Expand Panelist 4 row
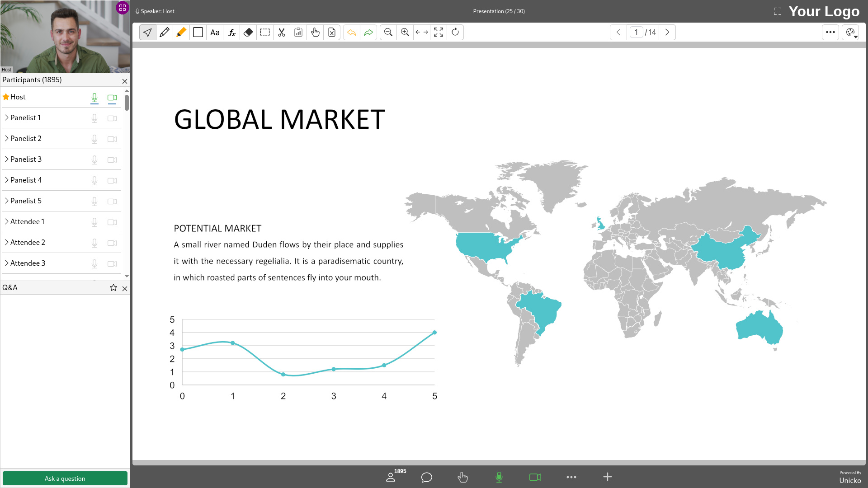Image resolution: width=868 pixels, height=488 pixels. click(7, 180)
